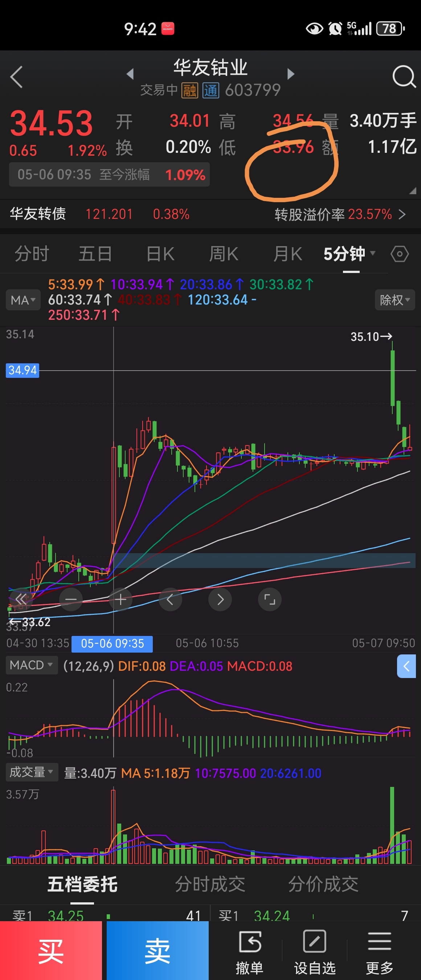Open the search magnifier icon

click(x=404, y=77)
